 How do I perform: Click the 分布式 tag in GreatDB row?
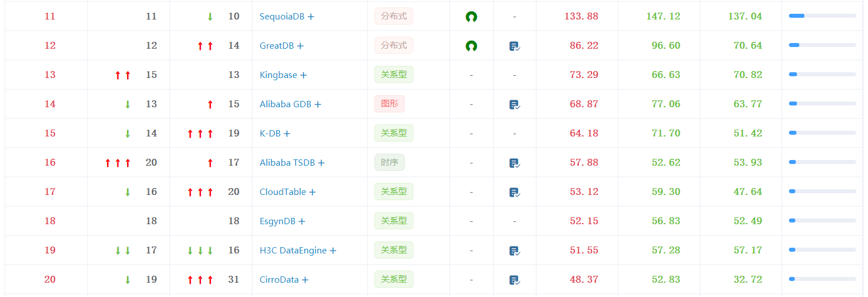pyautogui.click(x=394, y=45)
